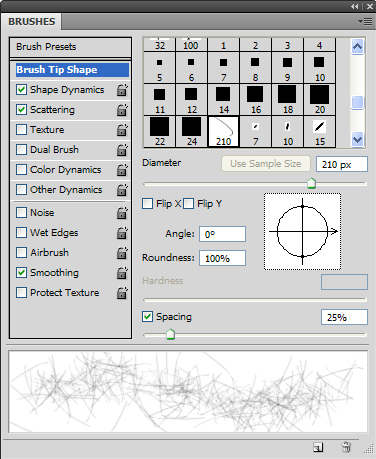Screen dimensions: 376x459
Task: Enable the Other Dynamics checkbox
Action: click(21, 190)
